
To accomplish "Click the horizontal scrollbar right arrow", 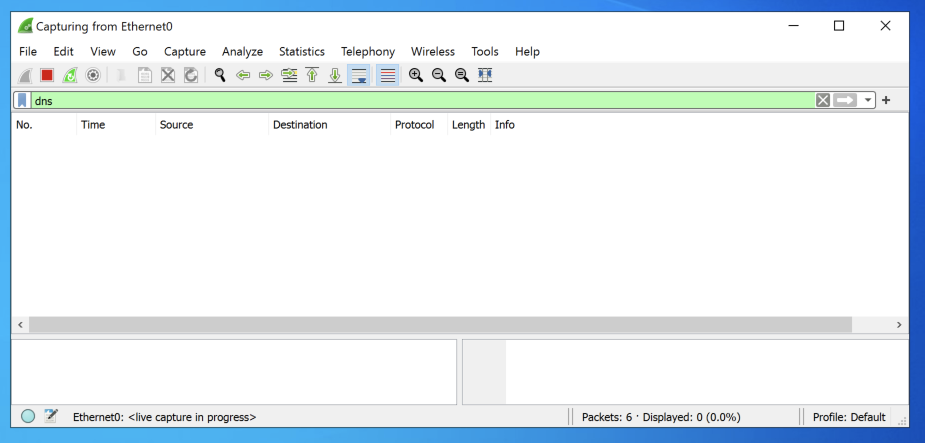I will 900,324.
